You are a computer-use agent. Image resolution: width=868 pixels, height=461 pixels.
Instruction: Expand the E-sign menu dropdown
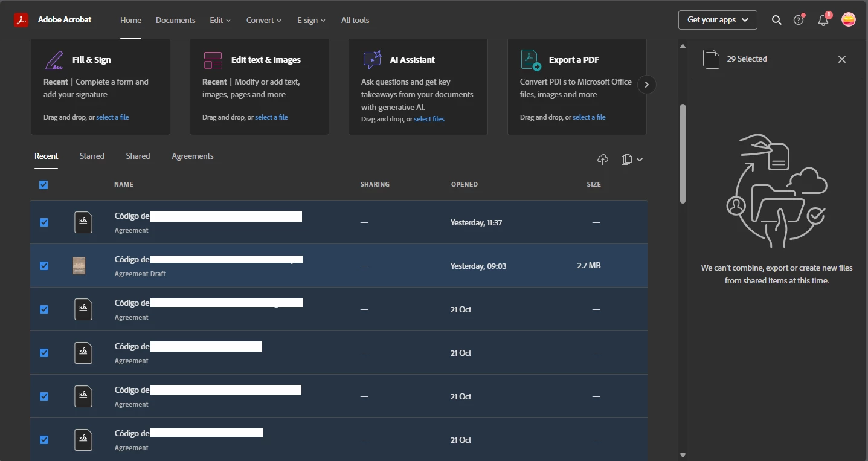pos(312,20)
